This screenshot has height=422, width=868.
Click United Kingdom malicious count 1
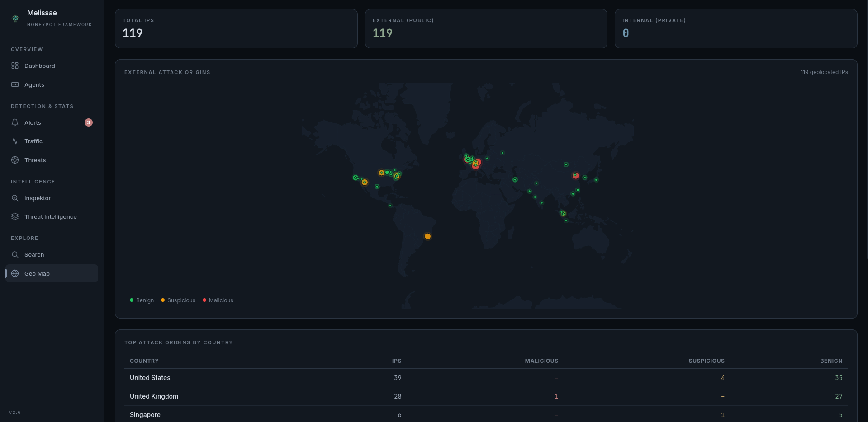click(556, 396)
